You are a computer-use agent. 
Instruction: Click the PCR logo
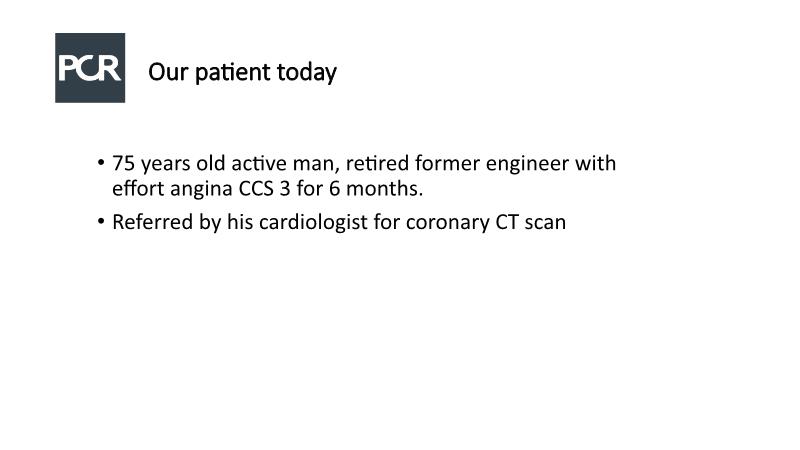pyautogui.click(x=90, y=68)
